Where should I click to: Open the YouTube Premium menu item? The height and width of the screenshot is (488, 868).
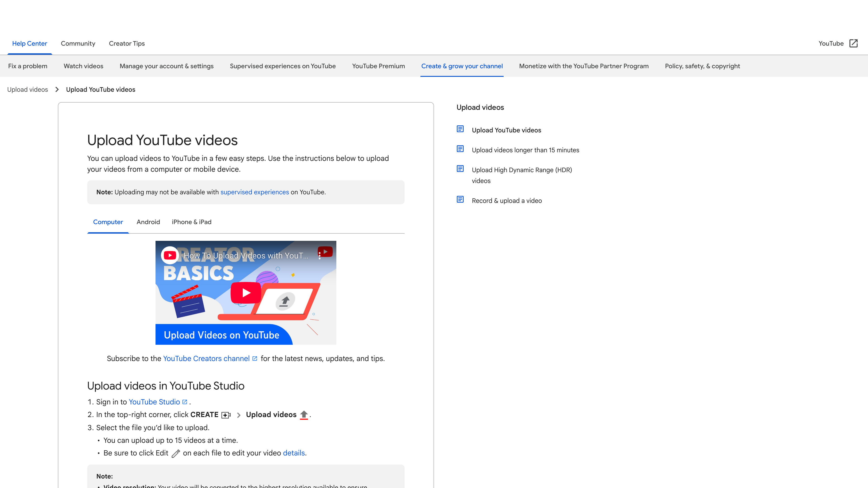pos(378,66)
